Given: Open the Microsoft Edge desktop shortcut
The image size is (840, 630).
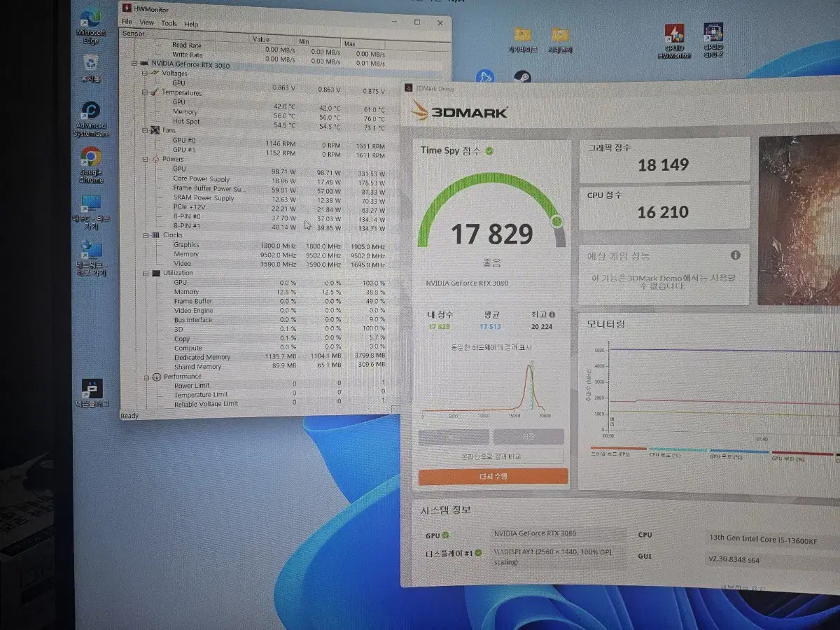Looking at the screenshot, I should click(91, 24).
